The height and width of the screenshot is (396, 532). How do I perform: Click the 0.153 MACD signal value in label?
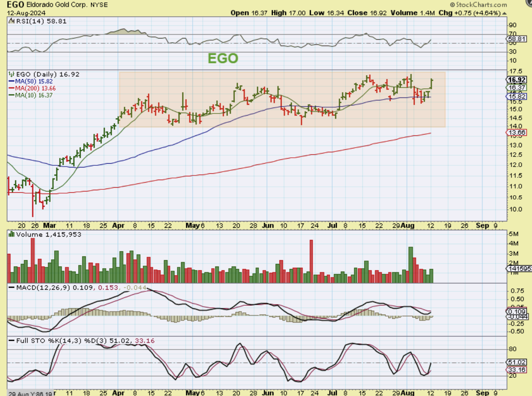pyautogui.click(x=108, y=288)
